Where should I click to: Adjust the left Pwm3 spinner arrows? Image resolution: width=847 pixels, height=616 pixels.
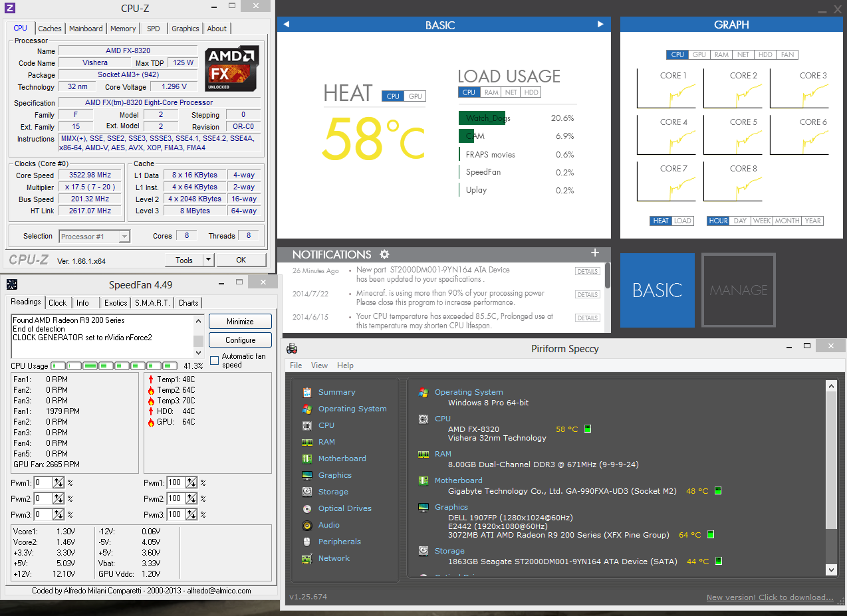(x=59, y=514)
